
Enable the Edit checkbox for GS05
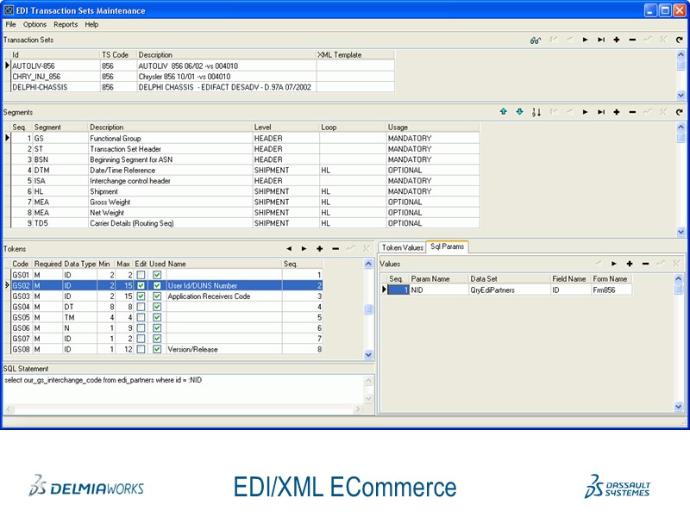[141, 318]
